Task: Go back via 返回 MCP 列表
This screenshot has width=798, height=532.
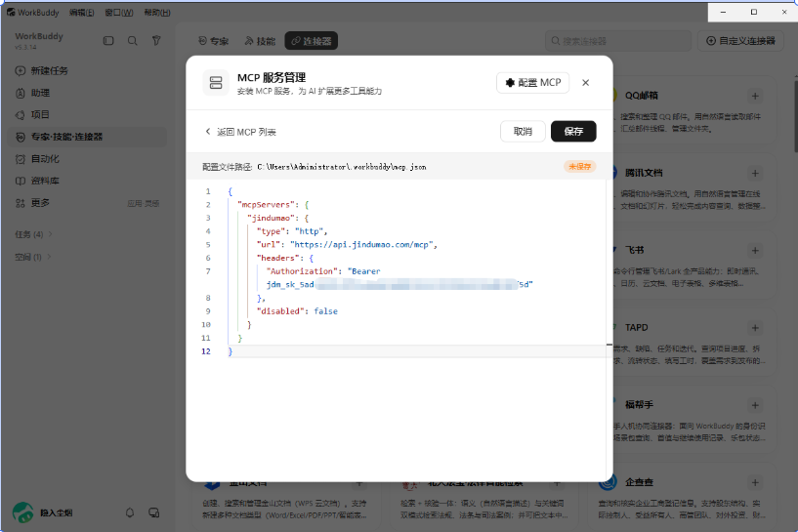Action: pyautogui.click(x=240, y=132)
